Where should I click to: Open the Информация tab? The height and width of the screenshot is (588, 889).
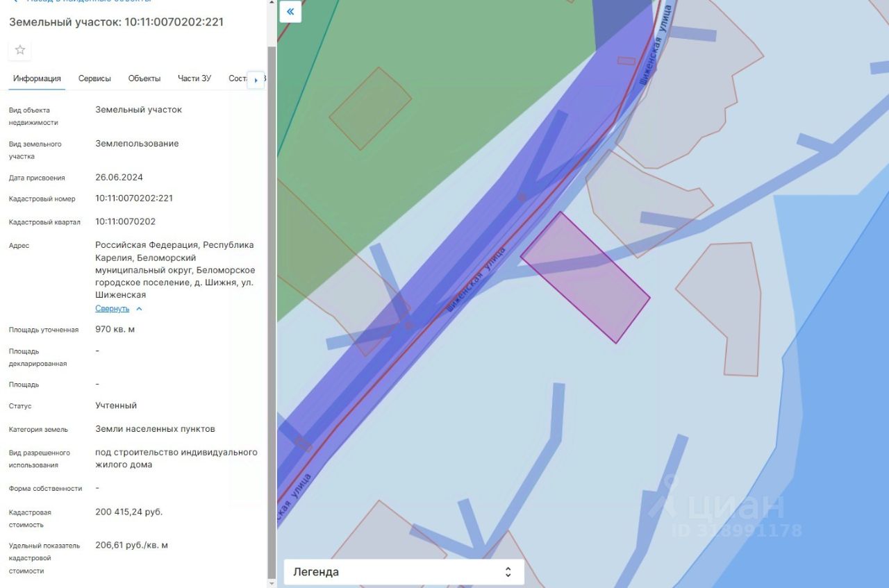click(x=37, y=78)
